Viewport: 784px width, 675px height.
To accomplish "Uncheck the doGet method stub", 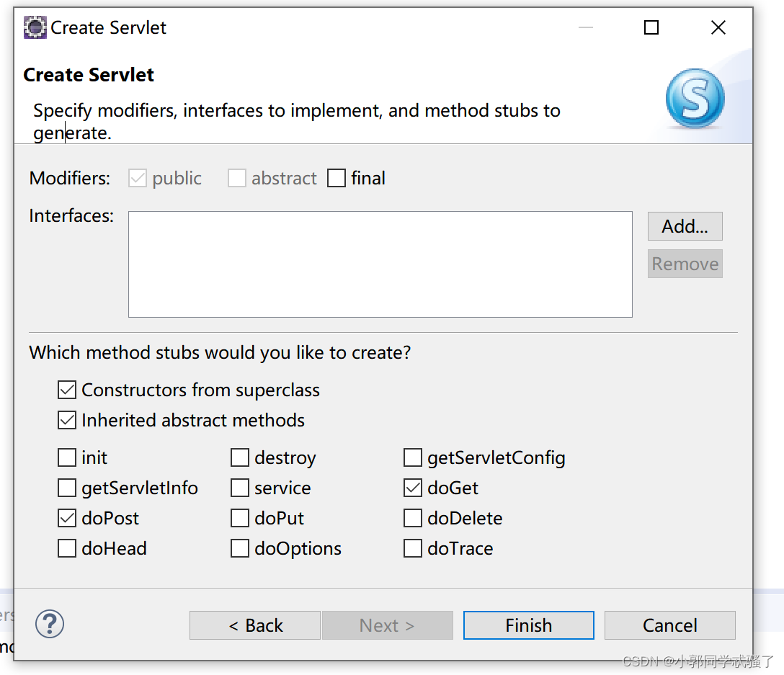I will pos(413,488).
